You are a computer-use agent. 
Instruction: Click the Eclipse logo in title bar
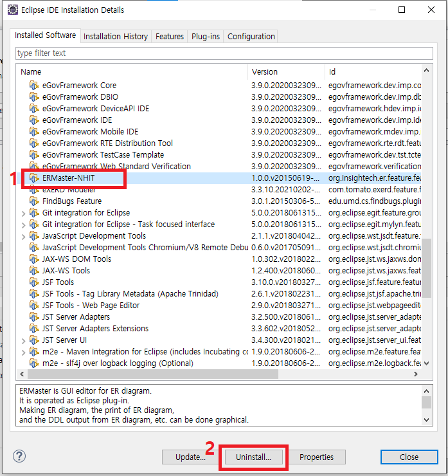click(12, 10)
